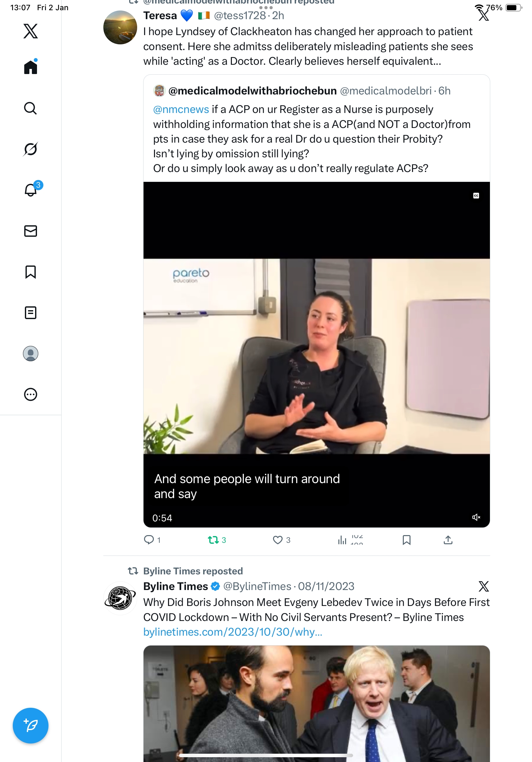Open the bylinetimes.com article link
This screenshot has height=762, width=532.
click(x=233, y=632)
